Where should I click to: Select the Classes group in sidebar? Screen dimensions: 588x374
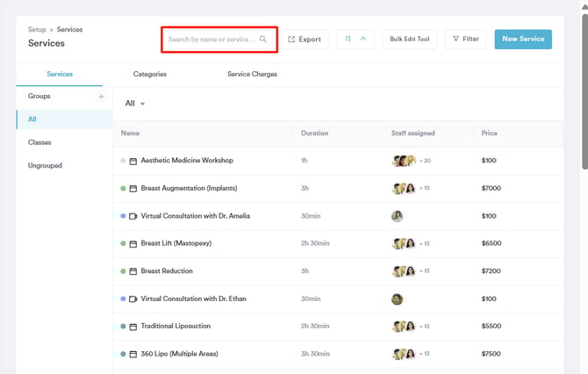pos(39,142)
